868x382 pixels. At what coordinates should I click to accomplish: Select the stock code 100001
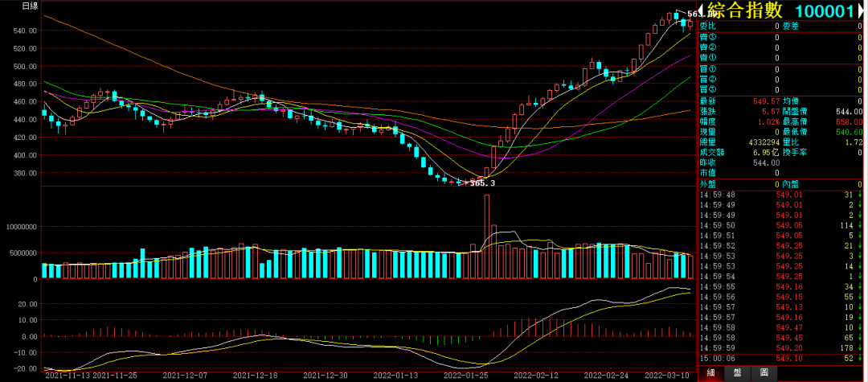click(825, 10)
